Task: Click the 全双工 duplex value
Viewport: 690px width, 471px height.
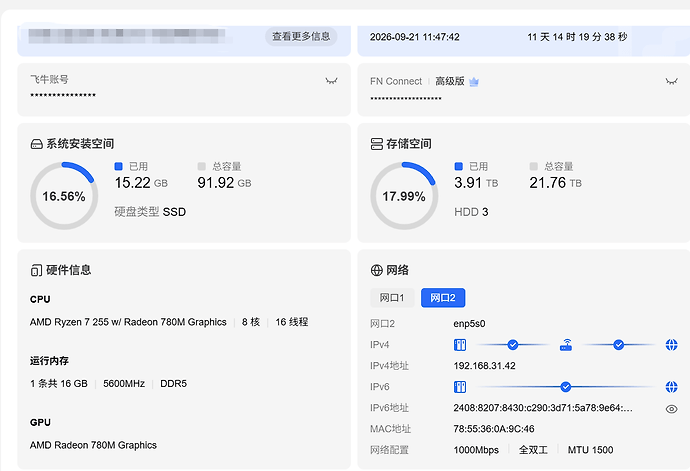Action: point(533,450)
